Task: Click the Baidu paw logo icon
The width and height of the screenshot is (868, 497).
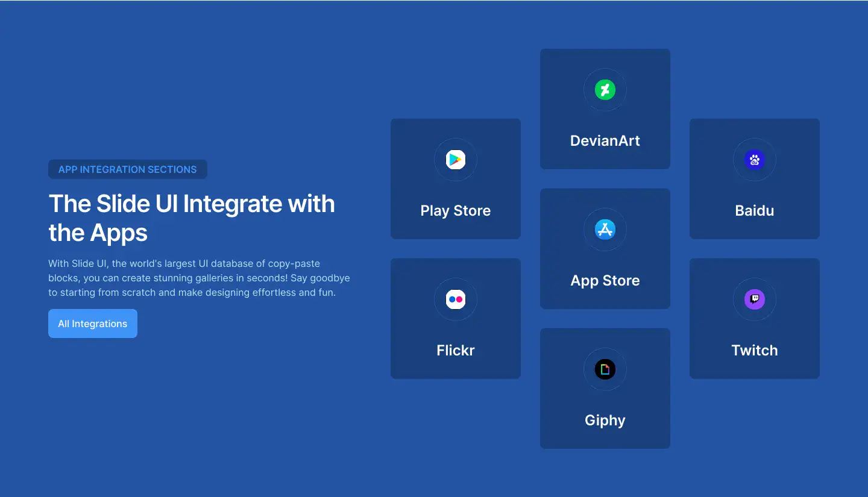Action: tap(755, 160)
